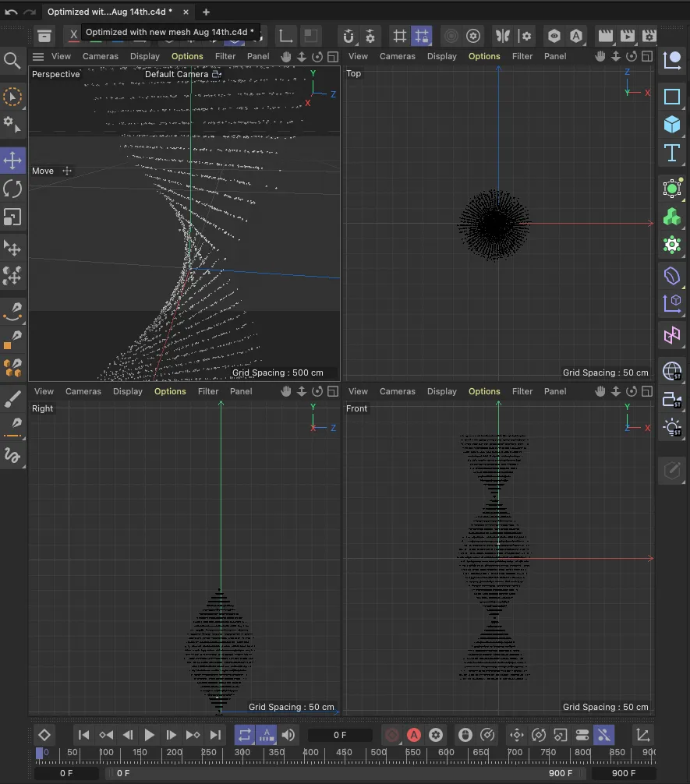Open Cameras menu in Perspective viewport
This screenshot has width=690, height=784.
tap(100, 56)
